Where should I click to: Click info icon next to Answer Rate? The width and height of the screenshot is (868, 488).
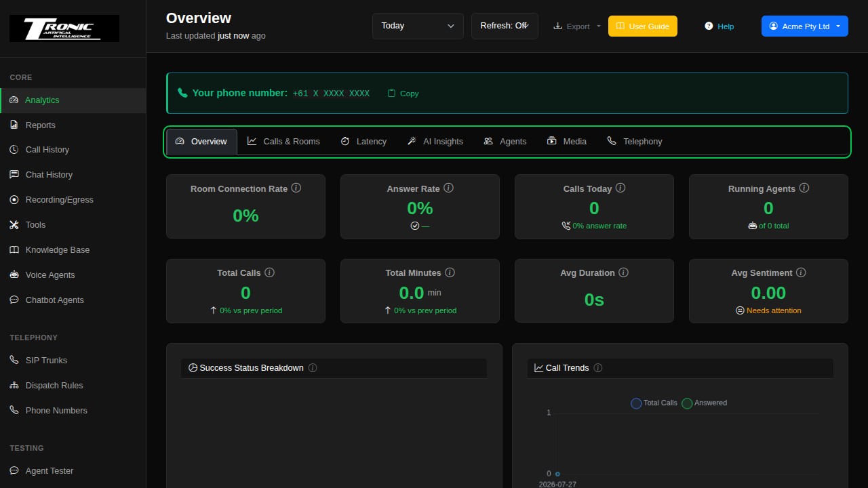448,188
